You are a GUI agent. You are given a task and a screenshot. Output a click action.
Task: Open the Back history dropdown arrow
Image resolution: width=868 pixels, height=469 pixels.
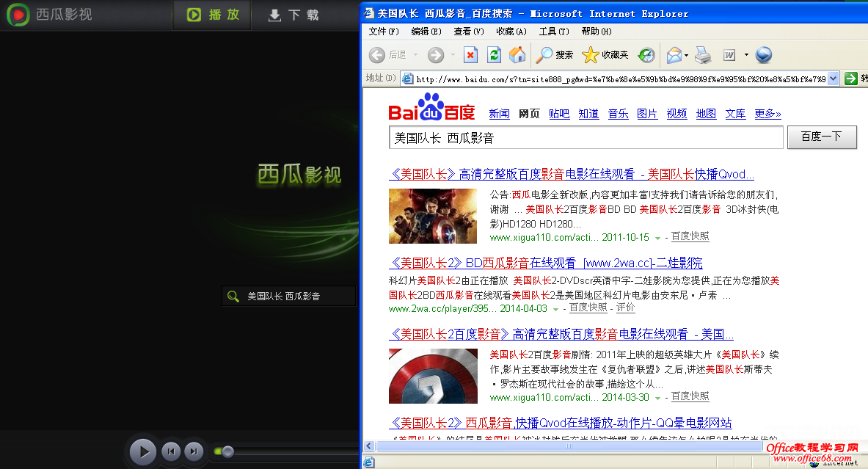click(x=416, y=55)
